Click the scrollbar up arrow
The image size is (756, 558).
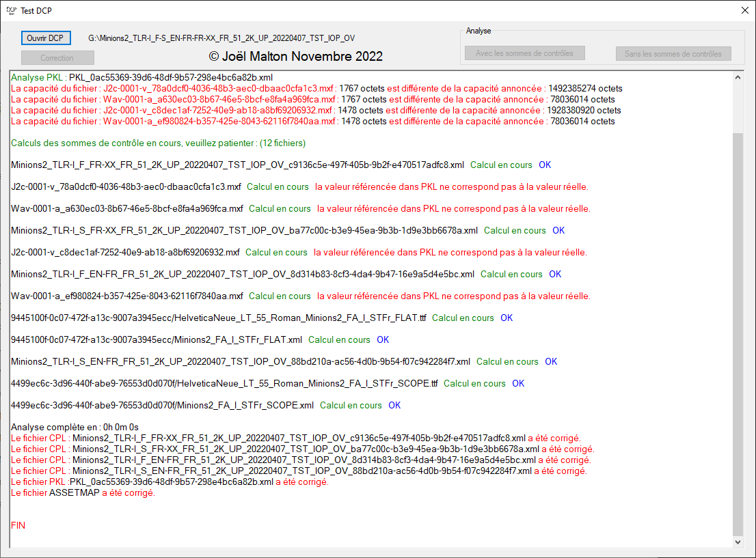coord(738,77)
